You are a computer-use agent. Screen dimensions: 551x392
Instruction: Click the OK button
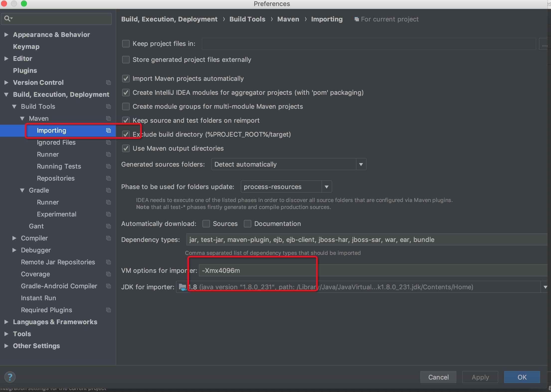click(522, 377)
